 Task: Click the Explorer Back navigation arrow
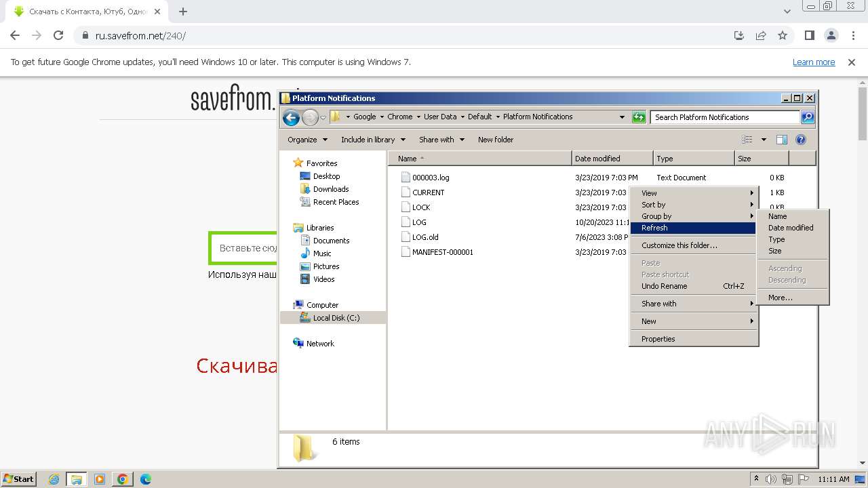coord(291,117)
